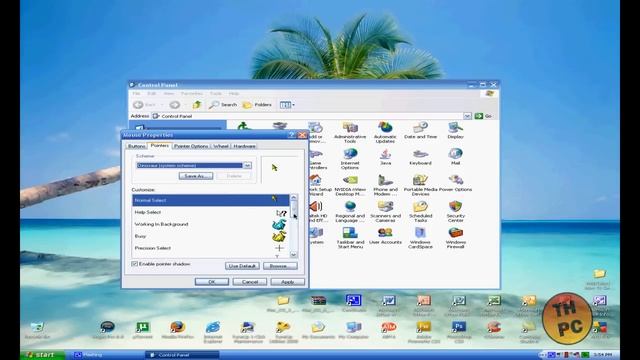Switch to the Hardware tab

click(244, 146)
